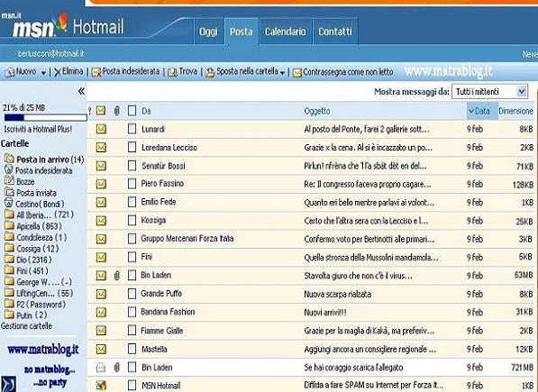The image size is (538, 392).
Task: Open the Posta indesiderata folder icon in the sidebar
Action: coord(9,169)
